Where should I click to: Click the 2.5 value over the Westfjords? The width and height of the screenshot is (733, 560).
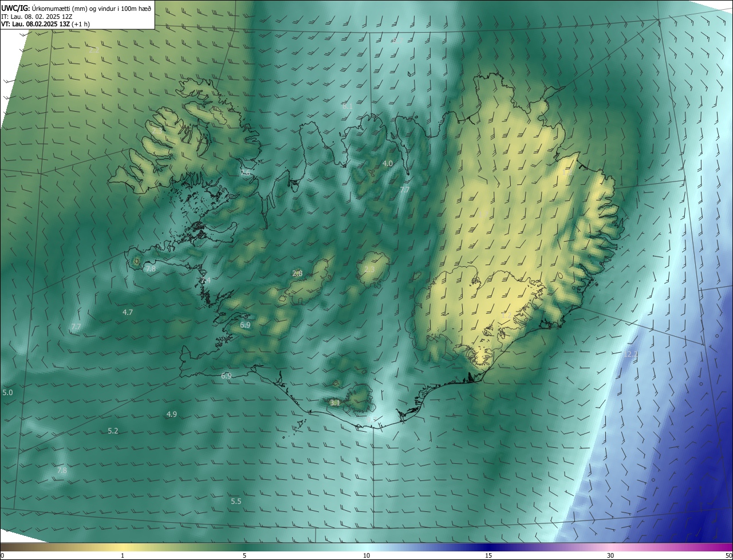pos(157,131)
